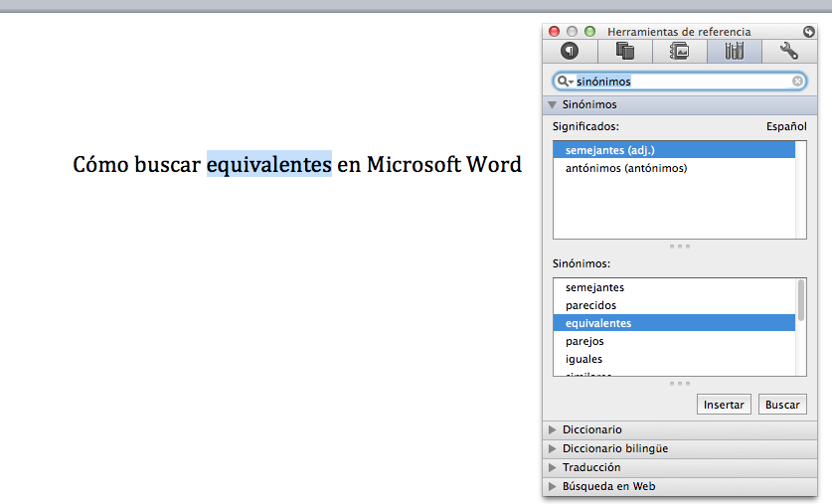Select synonym 'semejantes' in Sinónimos list

pyautogui.click(x=674, y=287)
